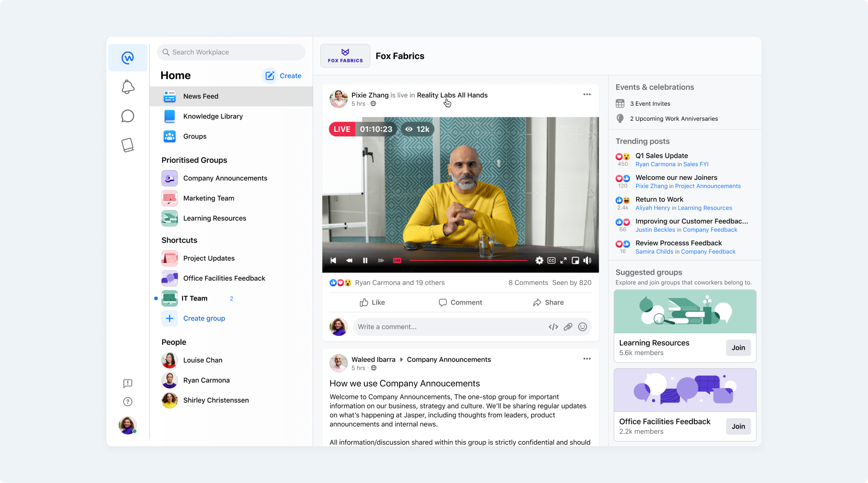Open the chat bubble icon in sidebar
Viewport: 868px width, 483px height.
click(x=128, y=116)
